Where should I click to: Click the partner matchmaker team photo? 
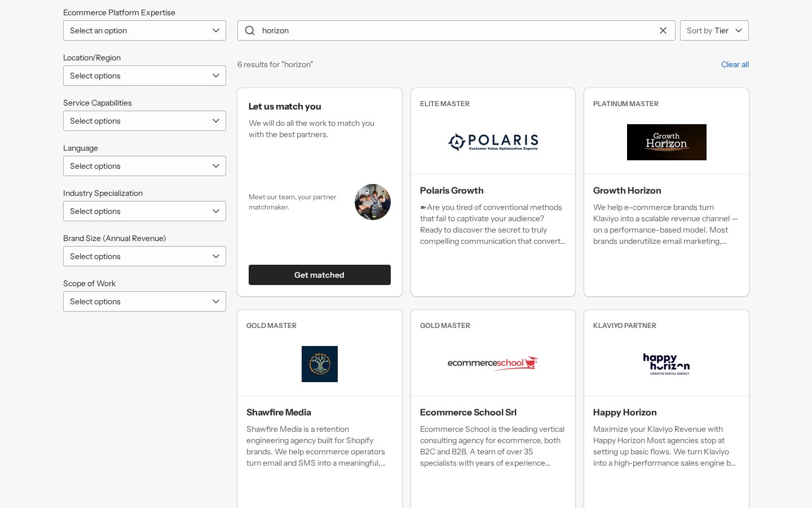(x=373, y=202)
